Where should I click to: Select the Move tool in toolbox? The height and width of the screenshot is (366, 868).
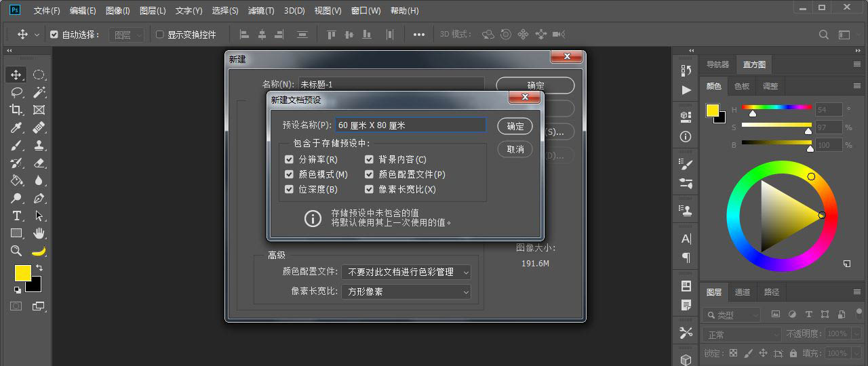point(16,75)
